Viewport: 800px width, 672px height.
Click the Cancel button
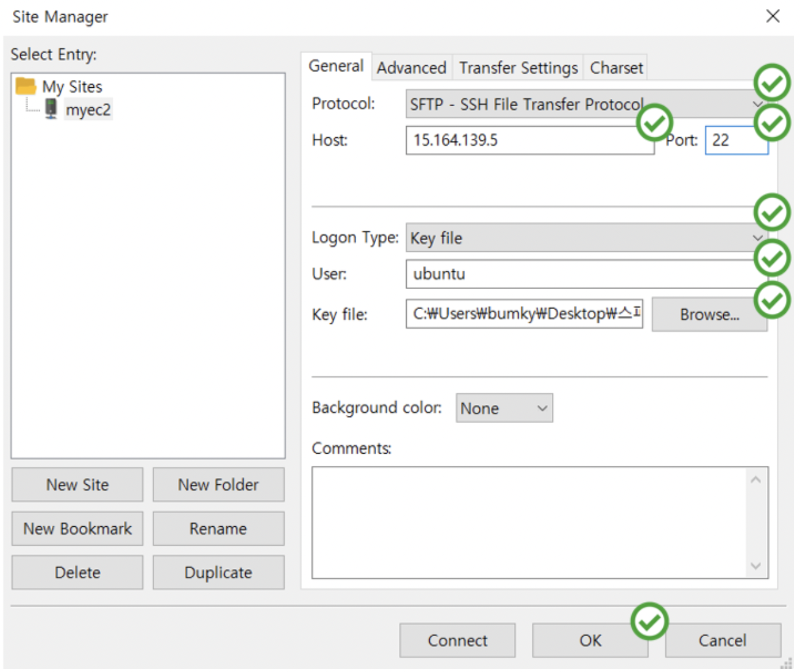click(723, 640)
